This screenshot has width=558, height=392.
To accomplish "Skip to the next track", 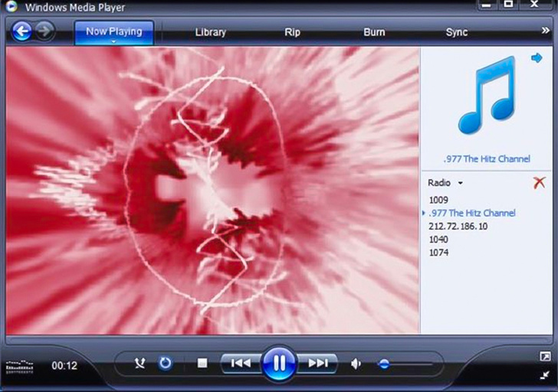I will point(318,363).
